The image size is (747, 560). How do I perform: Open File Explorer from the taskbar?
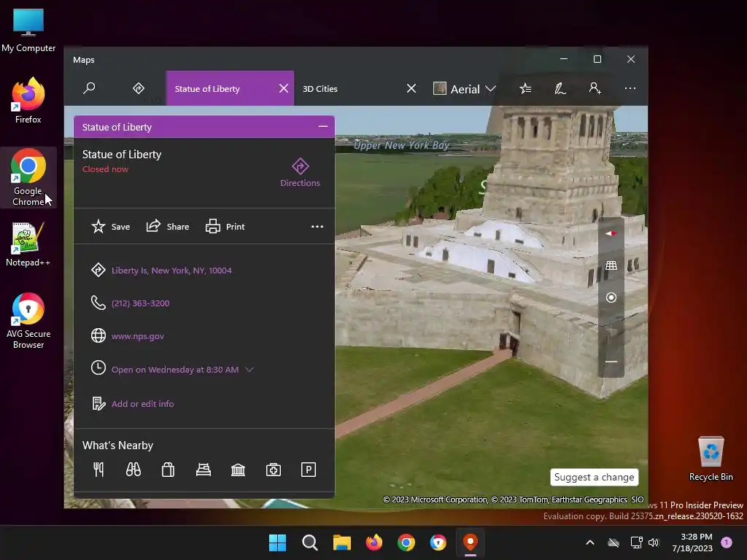(x=341, y=542)
